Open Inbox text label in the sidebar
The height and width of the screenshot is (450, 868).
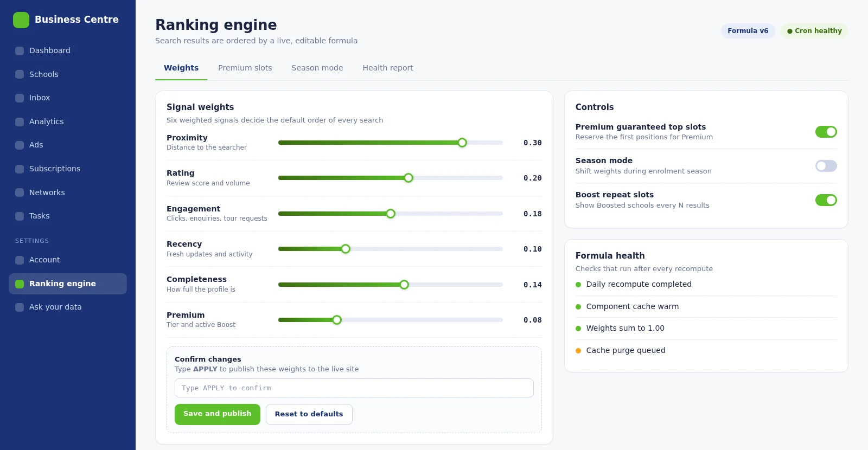point(40,98)
